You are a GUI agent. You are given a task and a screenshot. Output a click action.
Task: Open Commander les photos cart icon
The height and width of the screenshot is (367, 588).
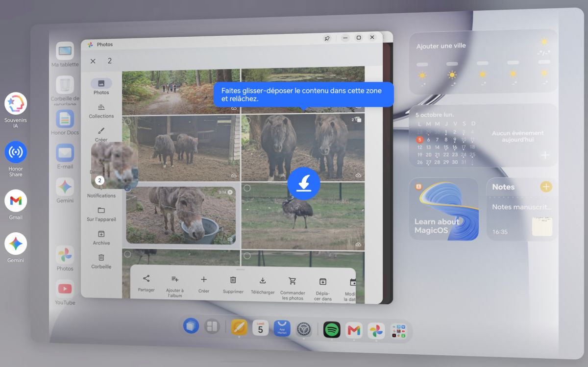293,281
